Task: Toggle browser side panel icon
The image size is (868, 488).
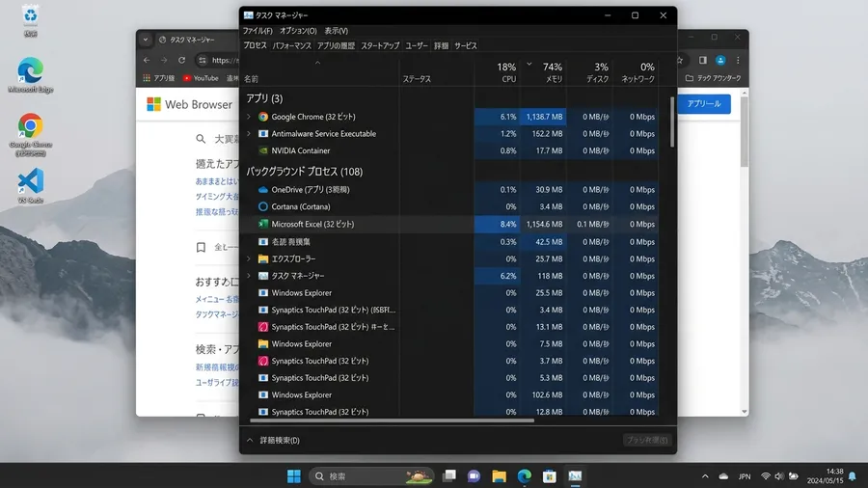Action: pos(702,61)
